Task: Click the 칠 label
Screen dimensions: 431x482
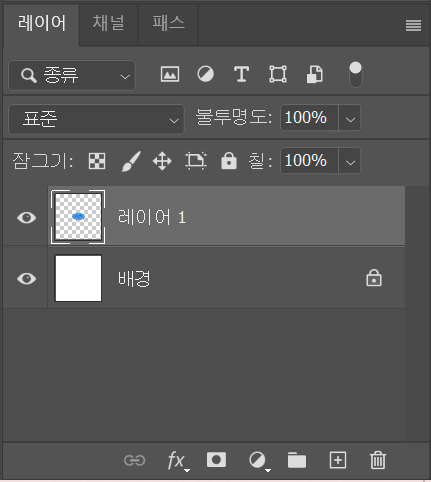Action: point(260,161)
